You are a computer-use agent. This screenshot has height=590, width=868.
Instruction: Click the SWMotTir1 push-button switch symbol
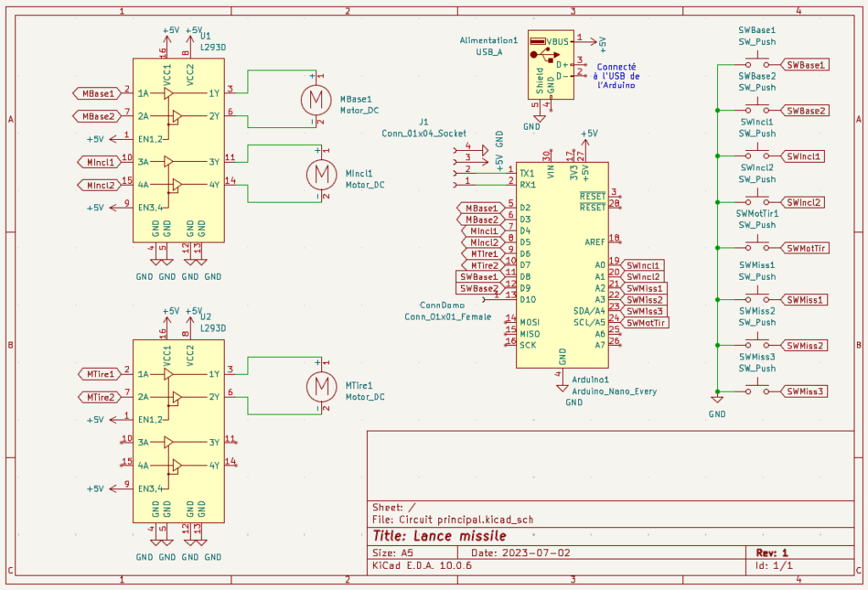(757, 245)
